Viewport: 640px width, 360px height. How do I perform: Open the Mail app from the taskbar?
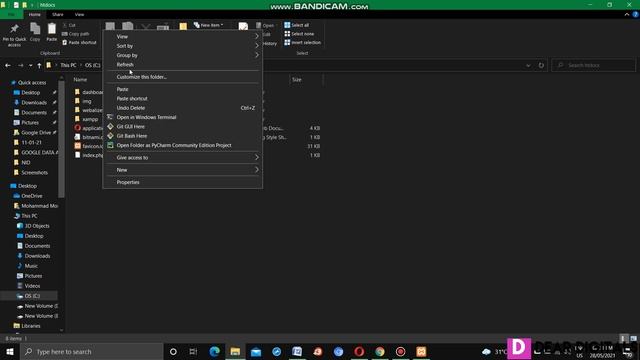pos(256,351)
